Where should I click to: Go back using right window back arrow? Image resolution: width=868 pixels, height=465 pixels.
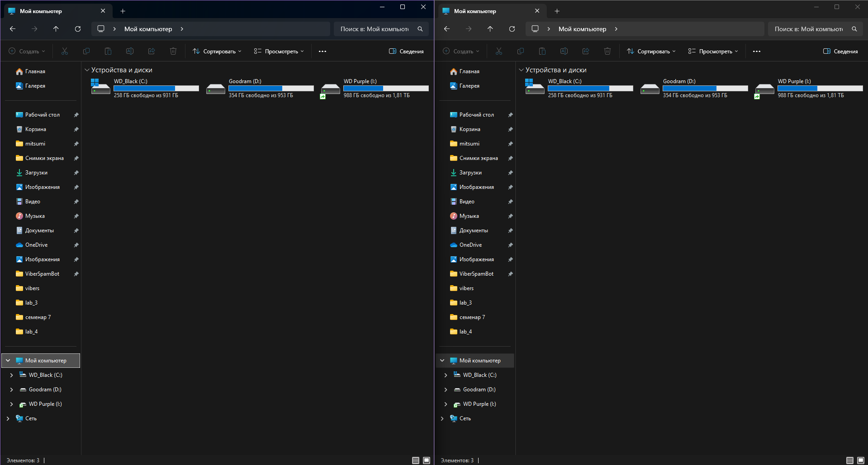click(447, 29)
